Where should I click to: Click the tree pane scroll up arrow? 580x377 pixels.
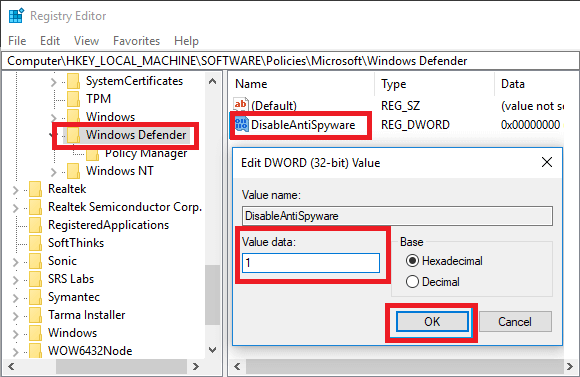[212, 81]
